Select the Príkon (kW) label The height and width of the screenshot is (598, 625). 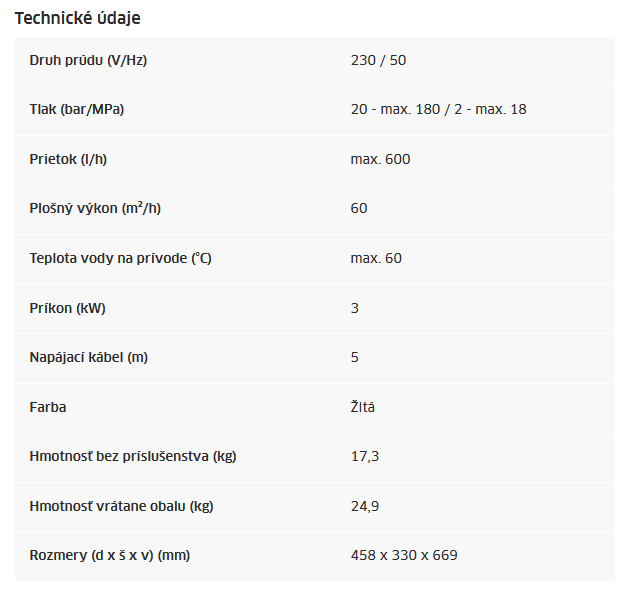[x=67, y=308]
